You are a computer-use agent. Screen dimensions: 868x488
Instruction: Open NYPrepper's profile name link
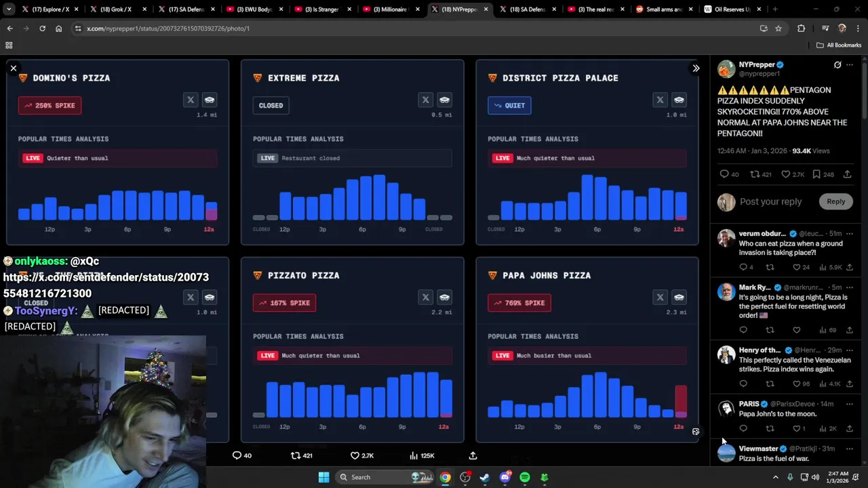click(757, 65)
